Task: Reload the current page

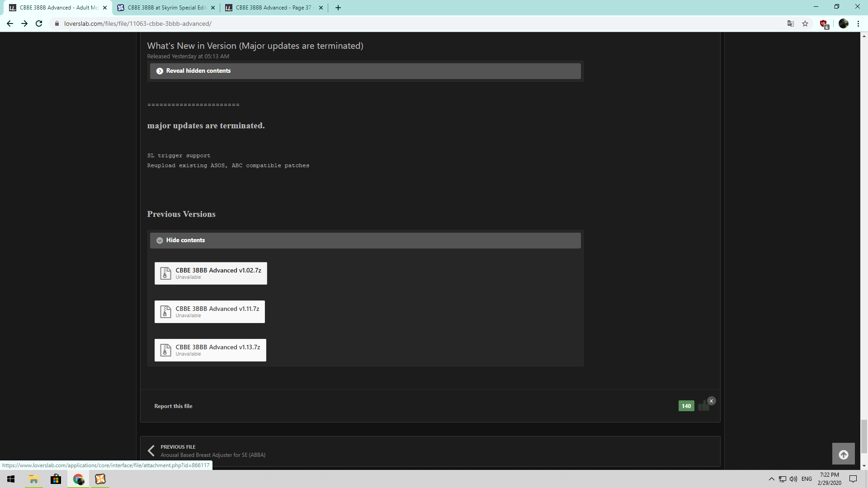Action: (x=39, y=23)
